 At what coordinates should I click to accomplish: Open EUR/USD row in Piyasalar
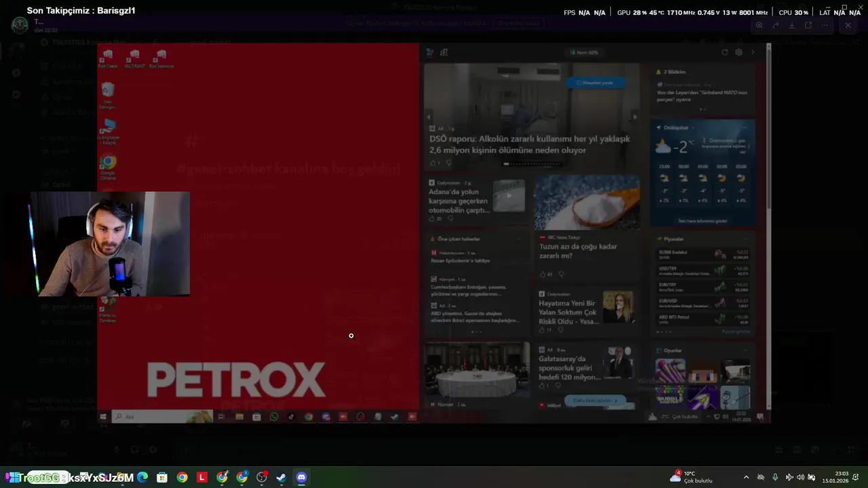coord(703,302)
